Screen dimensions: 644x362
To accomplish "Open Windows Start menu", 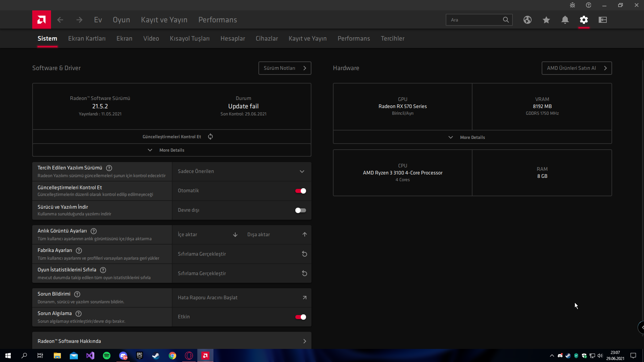I will click(8, 356).
